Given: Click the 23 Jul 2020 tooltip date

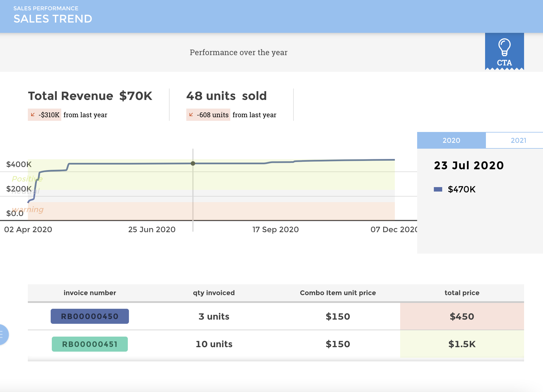Looking at the screenshot, I should (469, 165).
